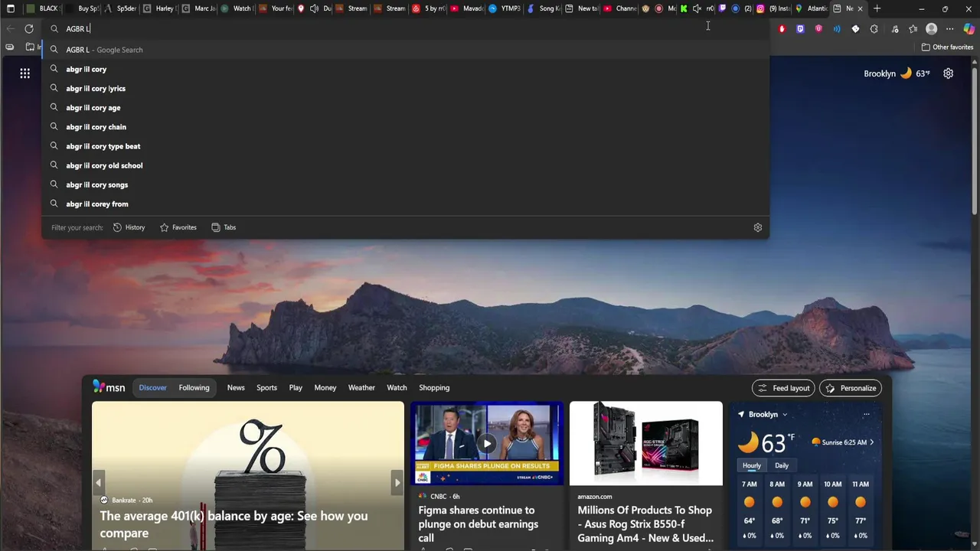Play the Figma shares video
Viewport: 980px width, 551px height.
tap(487, 444)
